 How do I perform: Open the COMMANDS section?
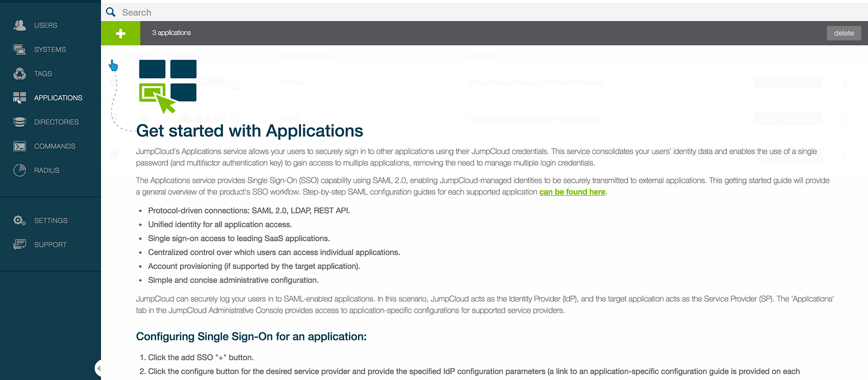click(55, 146)
